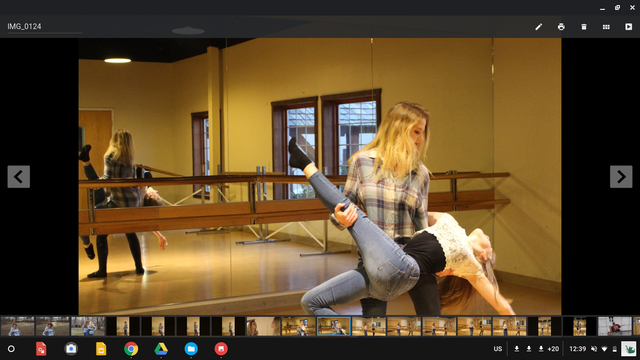Go to the next image arrow
The image size is (640, 360).
(x=621, y=177)
